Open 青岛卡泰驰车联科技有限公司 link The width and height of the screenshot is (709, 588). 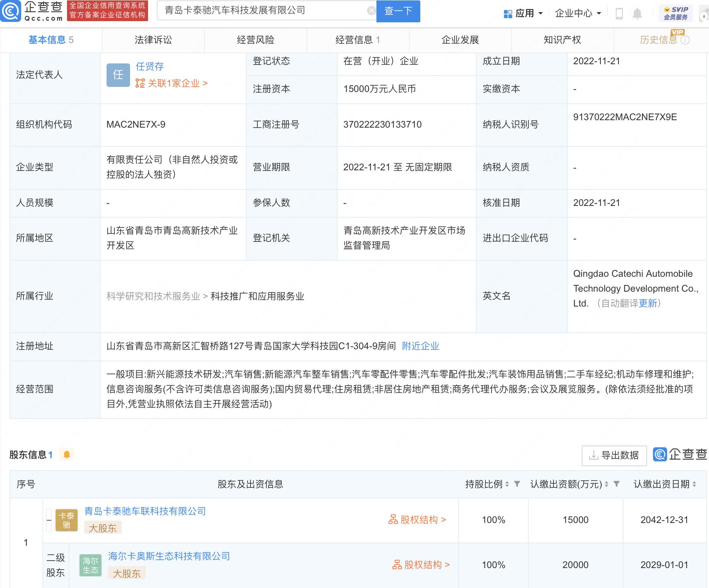pyautogui.click(x=145, y=511)
